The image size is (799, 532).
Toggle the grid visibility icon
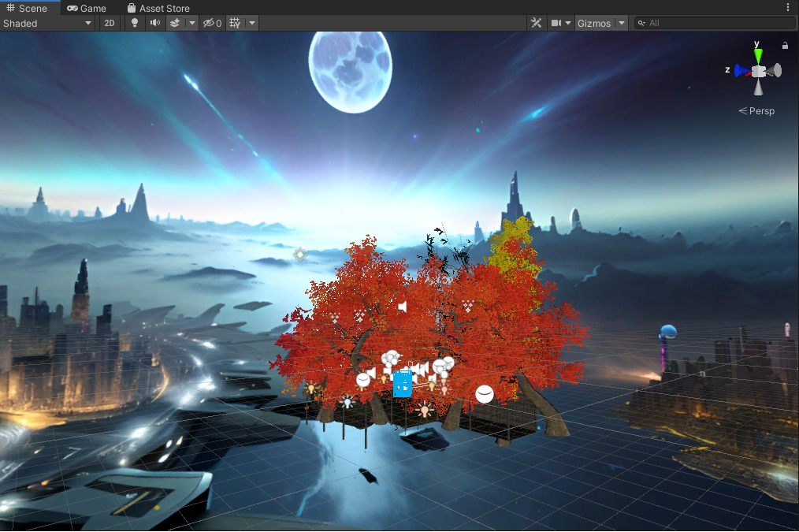[x=234, y=23]
